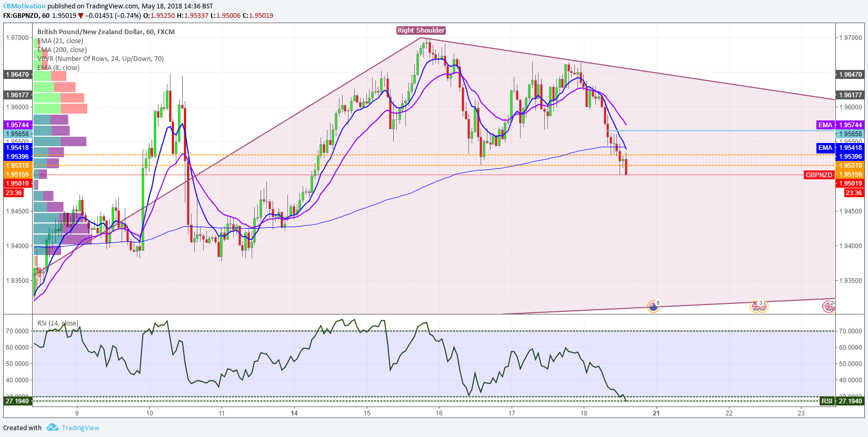This screenshot has width=868, height=437.
Task: Select the purple EMA tag beside 1.95744
Action: [x=825, y=125]
